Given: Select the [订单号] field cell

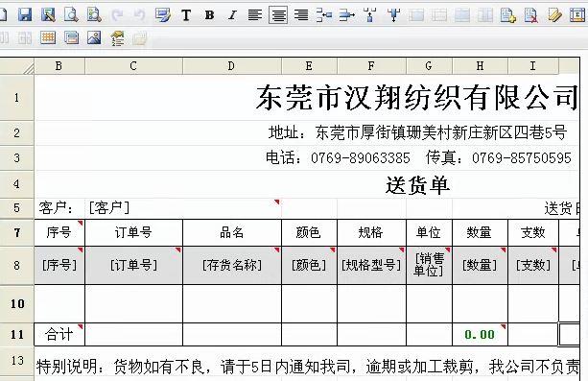Looking at the screenshot, I should coord(134,266).
